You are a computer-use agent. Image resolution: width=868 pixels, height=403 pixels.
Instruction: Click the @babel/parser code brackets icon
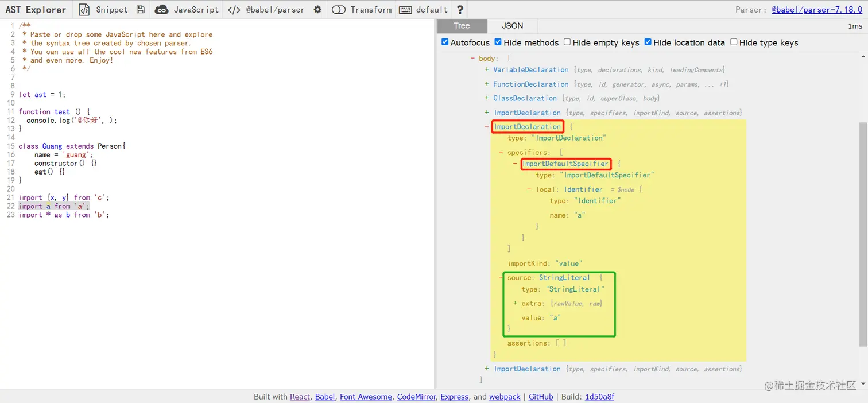pyautogui.click(x=234, y=10)
